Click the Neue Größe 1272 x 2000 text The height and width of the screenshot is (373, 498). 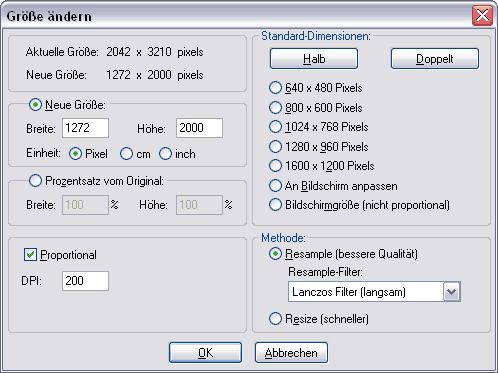point(115,75)
